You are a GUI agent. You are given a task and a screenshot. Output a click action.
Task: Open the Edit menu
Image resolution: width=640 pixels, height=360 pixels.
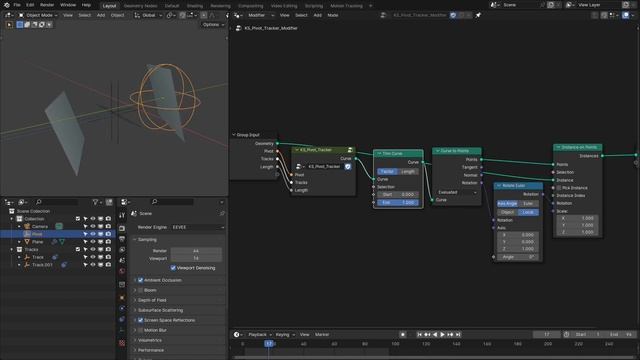(x=30, y=5)
